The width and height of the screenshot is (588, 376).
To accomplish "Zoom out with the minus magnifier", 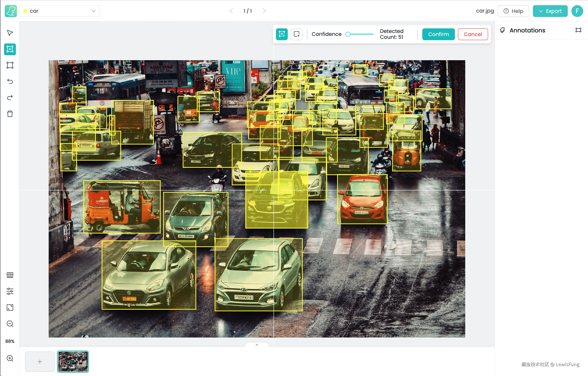I will (x=10, y=324).
